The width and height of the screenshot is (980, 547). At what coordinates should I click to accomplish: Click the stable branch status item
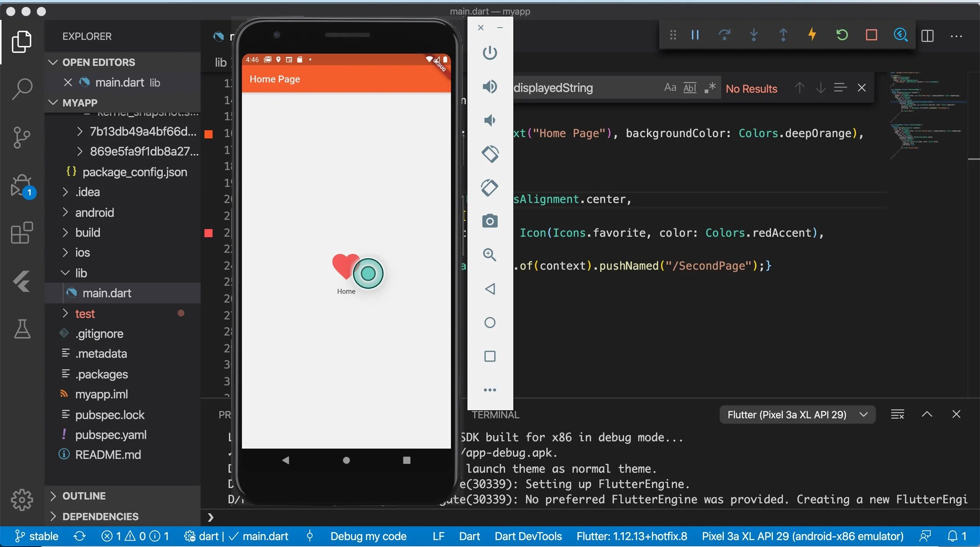click(x=37, y=536)
